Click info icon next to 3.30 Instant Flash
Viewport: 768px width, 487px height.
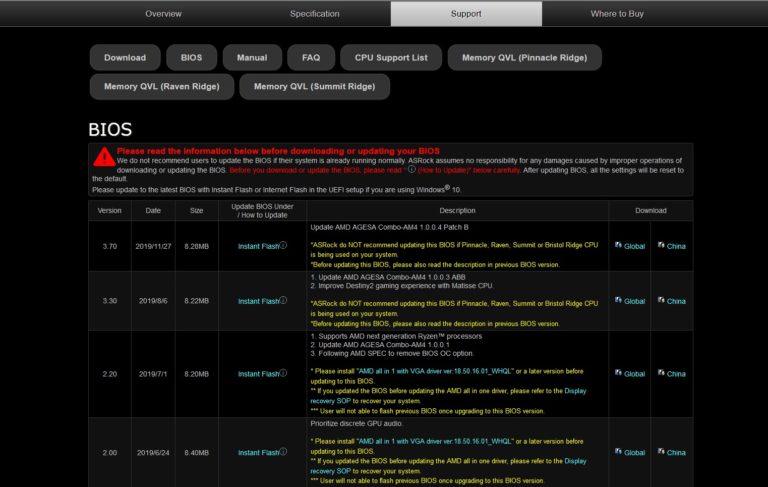283,300
